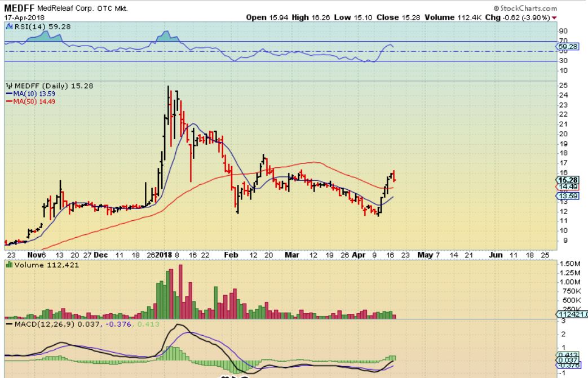Click the Mar month label on date axis
Image resolution: width=588 pixels, height=378 pixels.
click(292, 255)
